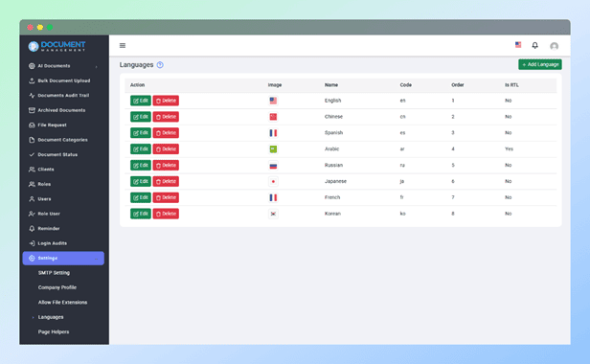Delete the Arabic language

tap(166, 149)
